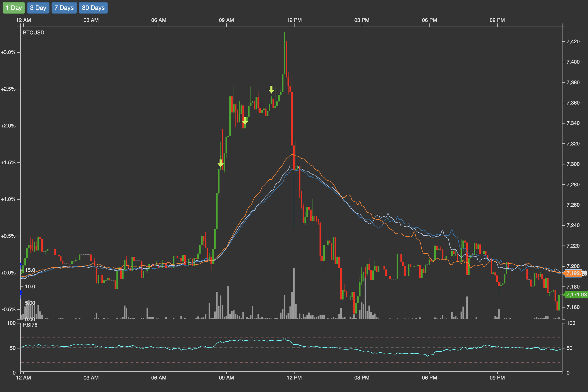The width and height of the screenshot is (588, 392).
Task: Click the RSI76 indicator label
Action: [30, 325]
